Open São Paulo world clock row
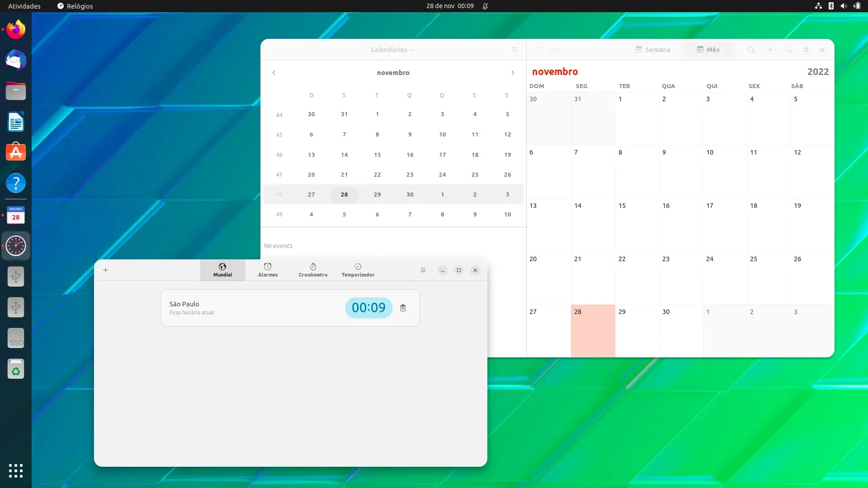868x488 pixels. pos(290,308)
